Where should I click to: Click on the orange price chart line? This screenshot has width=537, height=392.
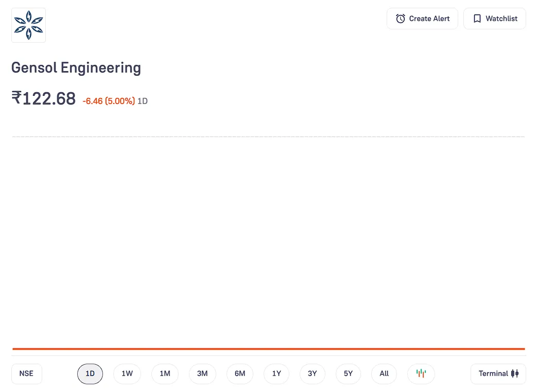pyautogui.click(x=268, y=349)
